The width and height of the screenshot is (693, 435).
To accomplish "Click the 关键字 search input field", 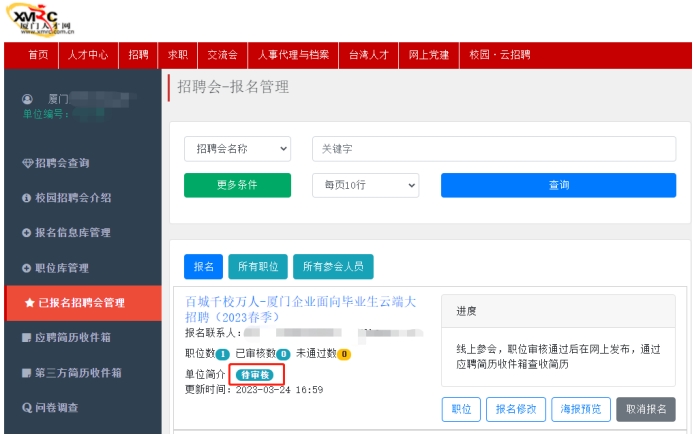I will (494, 148).
